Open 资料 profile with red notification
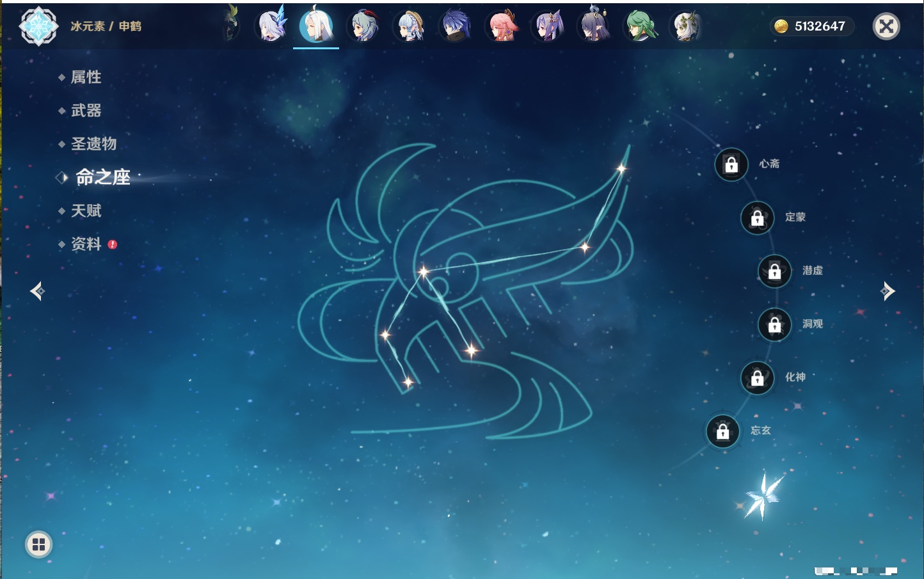 [x=86, y=244]
